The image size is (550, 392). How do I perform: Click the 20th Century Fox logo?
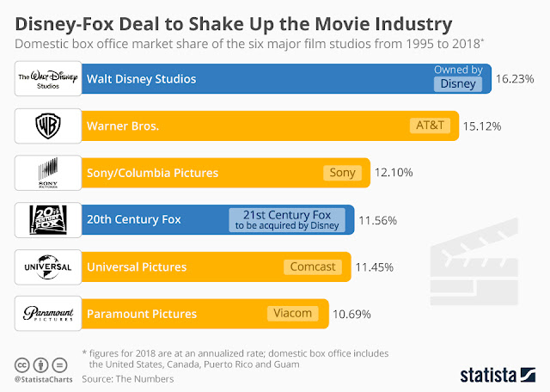(x=48, y=220)
